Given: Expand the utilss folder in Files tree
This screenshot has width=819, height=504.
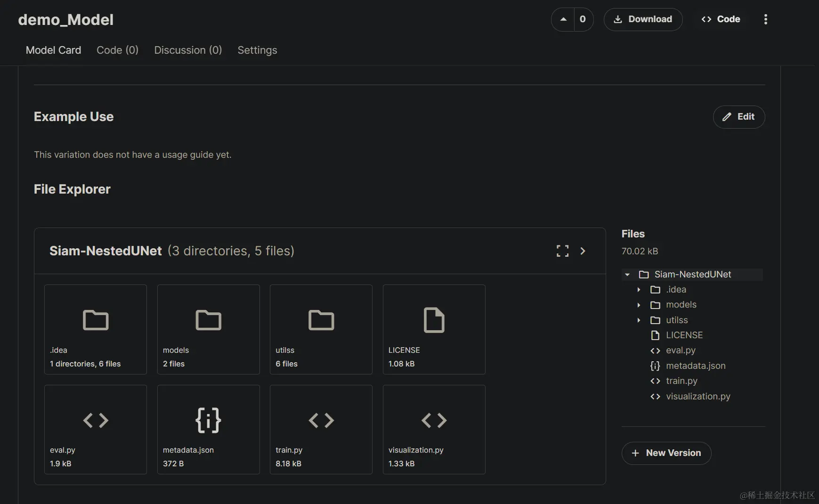Looking at the screenshot, I should 639,320.
